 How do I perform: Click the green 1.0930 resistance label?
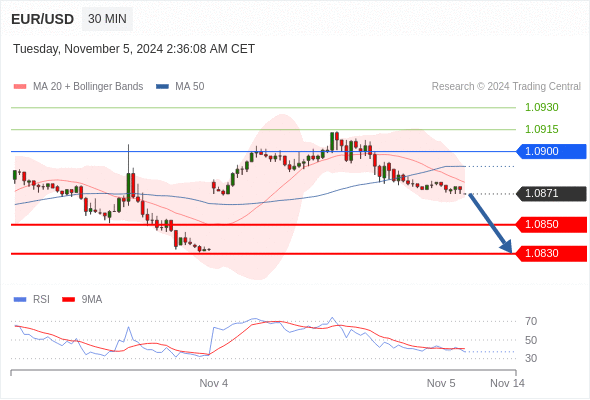point(541,107)
